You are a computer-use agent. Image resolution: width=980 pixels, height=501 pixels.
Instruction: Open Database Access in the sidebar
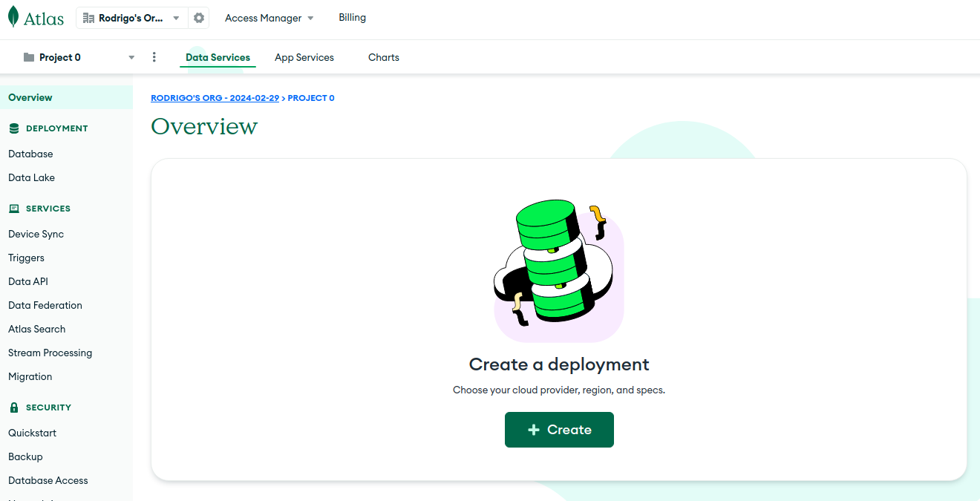click(48, 480)
